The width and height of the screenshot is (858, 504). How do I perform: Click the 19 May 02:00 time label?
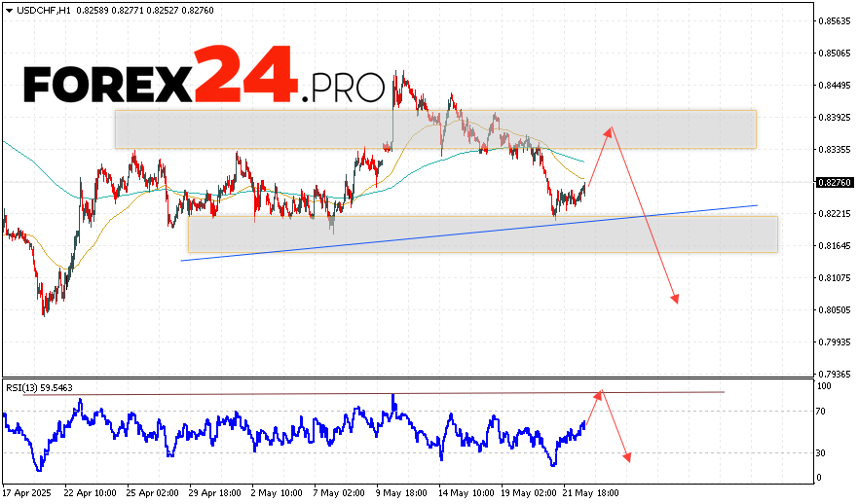click(528, 493)
